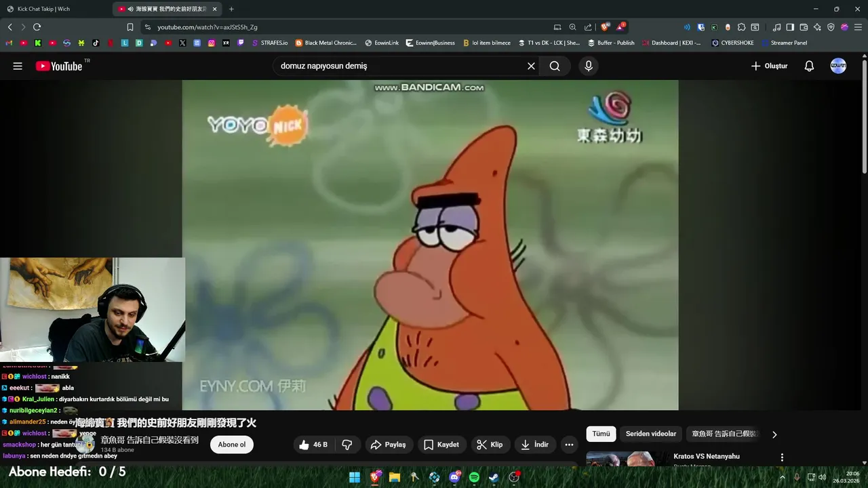Screen dimensions: 868x488
Task: Click the Windows Start button
Action: point(355,477)
